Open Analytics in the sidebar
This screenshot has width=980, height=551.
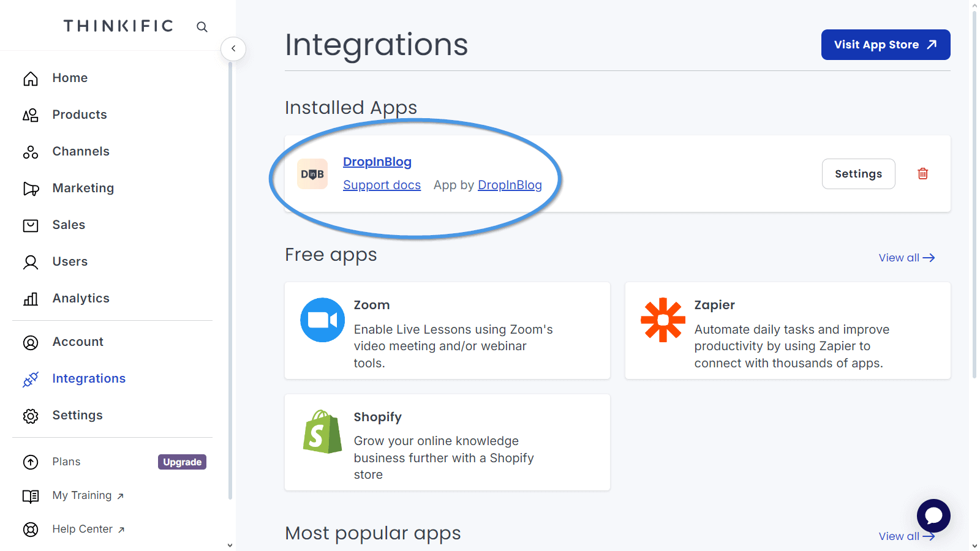click(81, 298)
